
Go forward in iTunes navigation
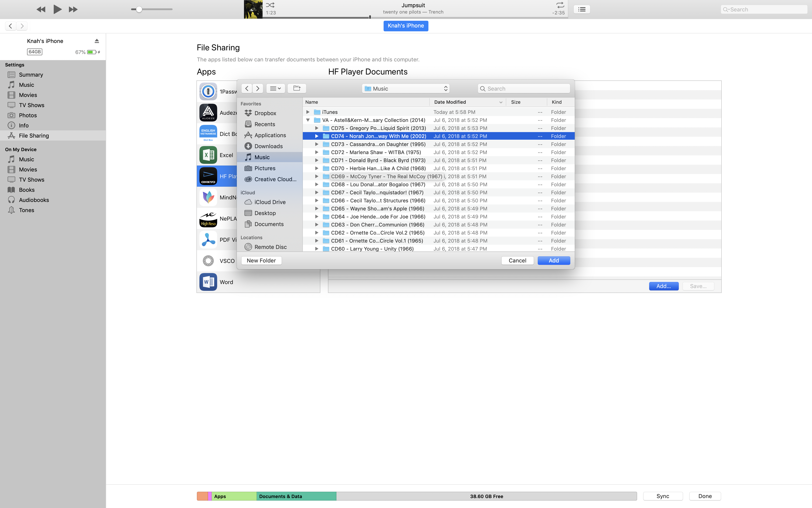click(22, 26)
